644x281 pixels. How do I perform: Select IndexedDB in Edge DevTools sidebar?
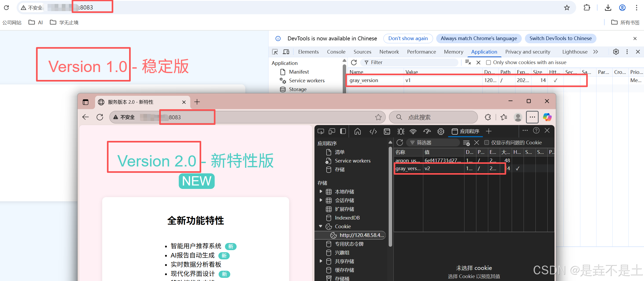(x=347, y=218)
